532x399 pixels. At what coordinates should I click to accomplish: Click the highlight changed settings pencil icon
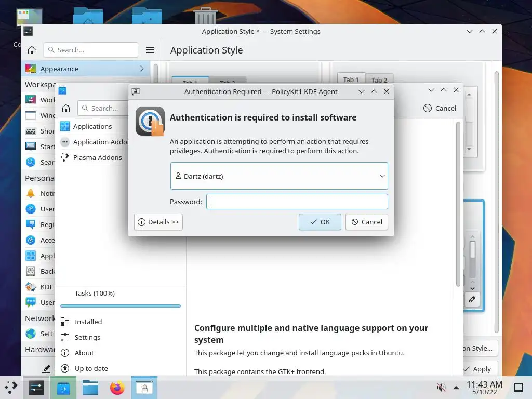click(x=46, y=369)
